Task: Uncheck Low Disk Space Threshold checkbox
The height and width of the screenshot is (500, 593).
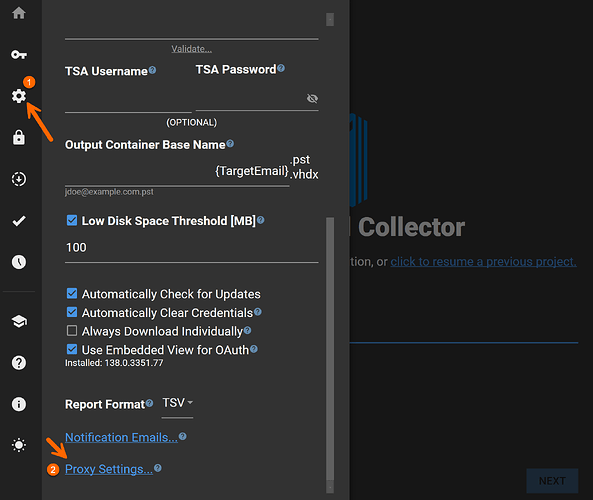Action: click(x=72, y=220)
